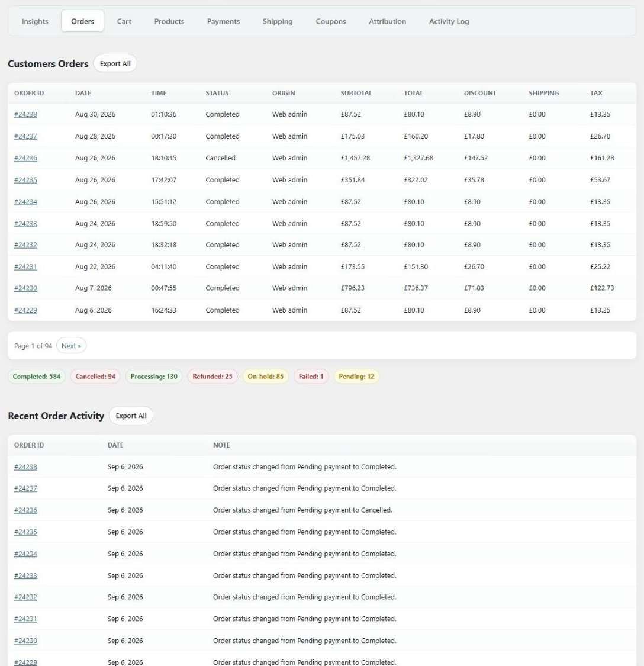This screenshot has width=644, height=666.
Task: Click the SHIPPING column header
Action: pyautogui.click(x=543, y=93)
